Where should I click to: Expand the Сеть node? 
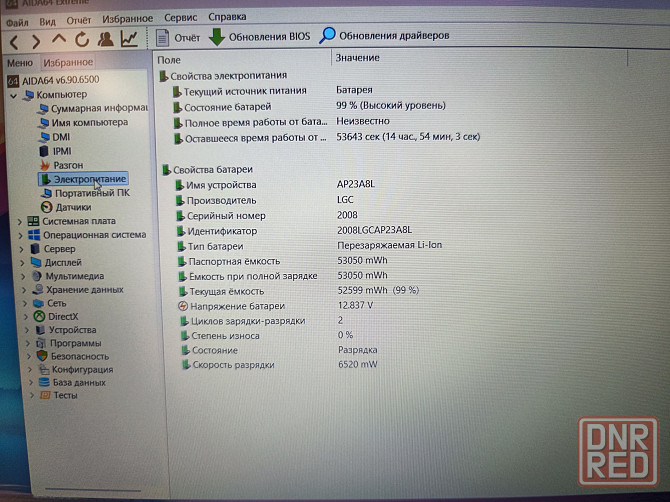pyautogui.click(x=25, y=303)
